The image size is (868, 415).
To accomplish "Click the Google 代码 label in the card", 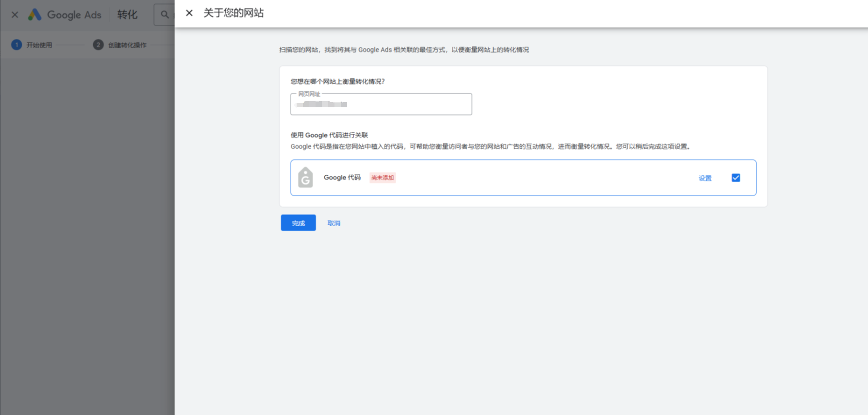I will click(342, 178).
